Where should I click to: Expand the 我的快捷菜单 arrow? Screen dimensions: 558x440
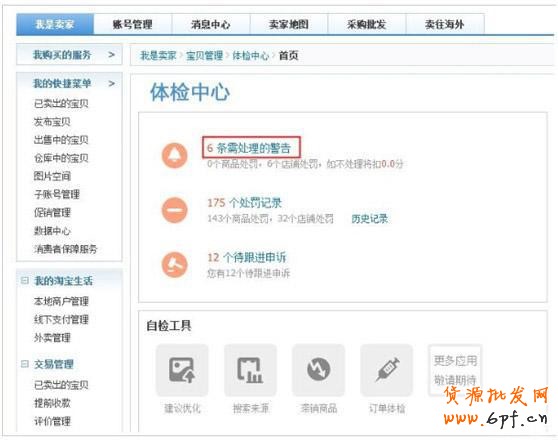[x=111, y=83]
